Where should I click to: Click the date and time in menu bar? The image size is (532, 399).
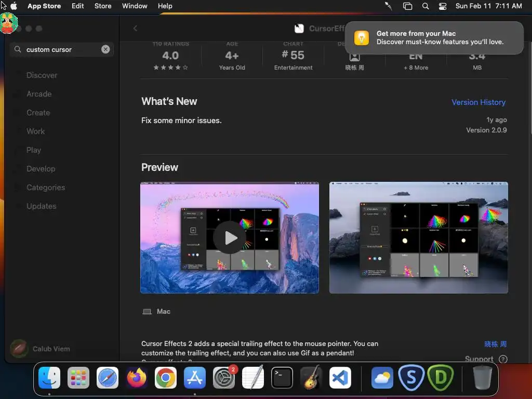pyautogui.click(x=488, y=6)
